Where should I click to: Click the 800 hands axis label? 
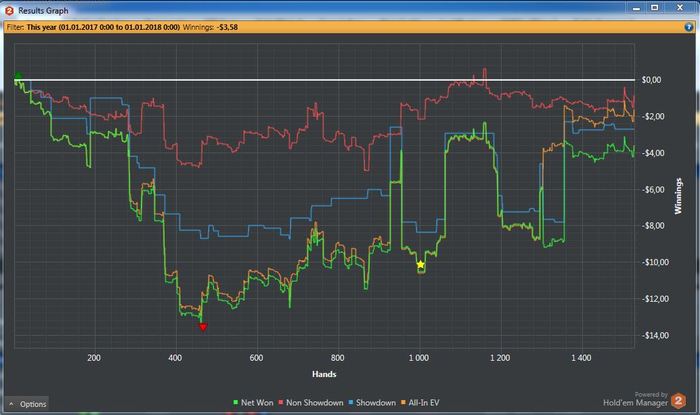(338, 358)
